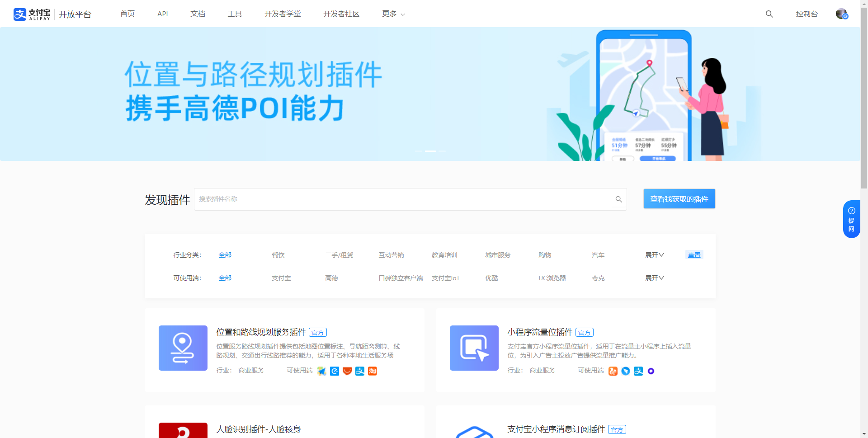The height and width of the screenshot is (438, 868).
Task: Click the active middle carousel indicator on the banner
Action: tap(430, 151)
